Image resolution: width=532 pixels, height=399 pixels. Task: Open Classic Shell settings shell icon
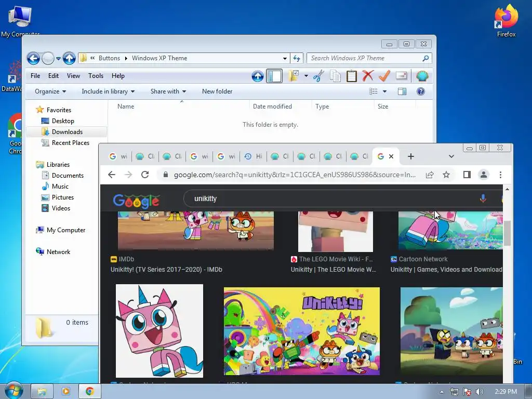pyautogui.click(x=422, y=76)
